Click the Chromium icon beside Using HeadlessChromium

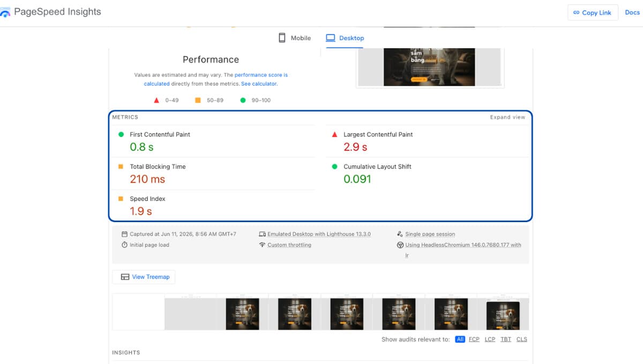click(400, 245)
